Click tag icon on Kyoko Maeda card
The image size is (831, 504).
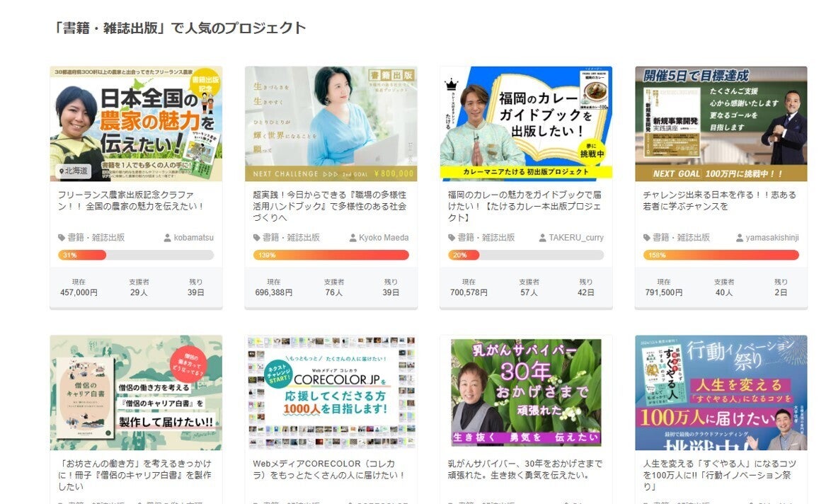pyautogui.click(x=256, y=238)
